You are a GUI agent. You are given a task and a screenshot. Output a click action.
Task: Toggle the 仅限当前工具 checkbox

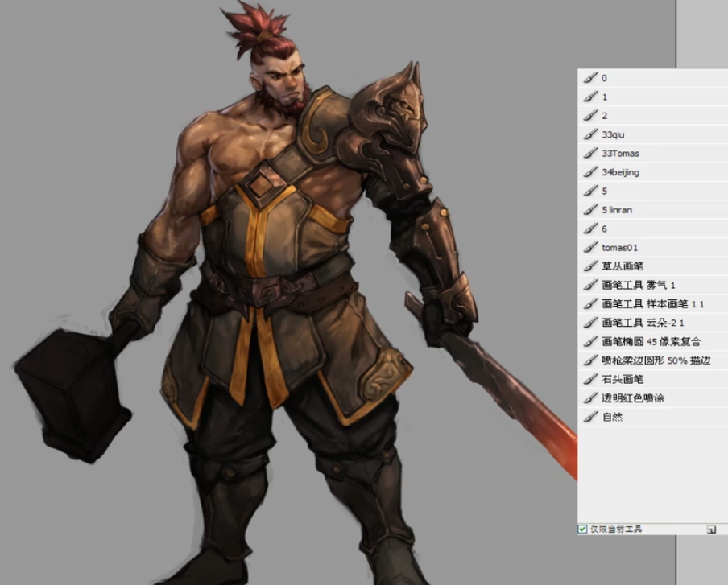pyautogui.click(x=582, y=529)
